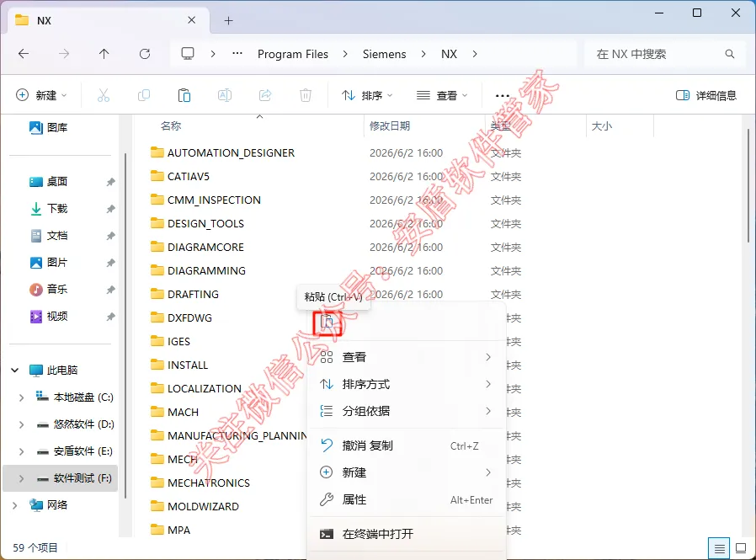The height and width of the screenshot is (560, 756).
Task: Click Program Files in breadcrumb
Action: pos(293,54)
